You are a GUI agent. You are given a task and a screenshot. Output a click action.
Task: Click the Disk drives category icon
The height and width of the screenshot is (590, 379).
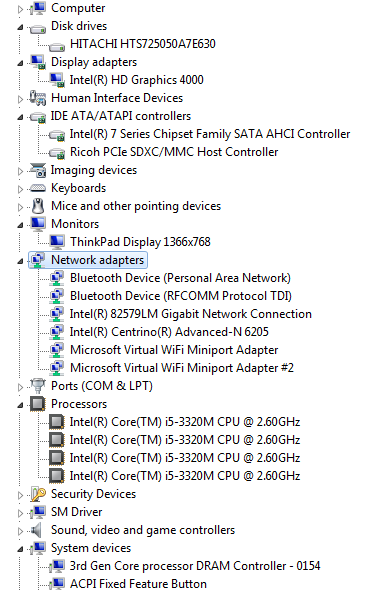pyautogui.click(x=38, y=27)
